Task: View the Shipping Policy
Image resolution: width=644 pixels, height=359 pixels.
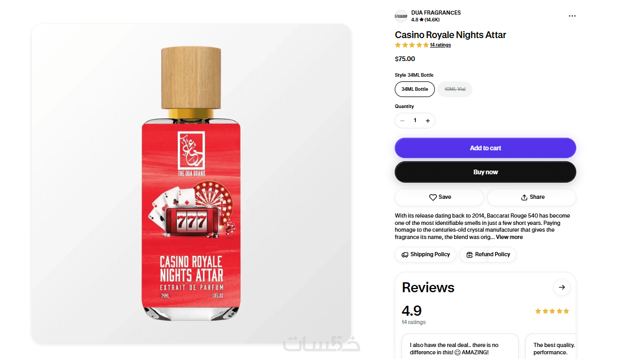Action: [x=426, y=255]
